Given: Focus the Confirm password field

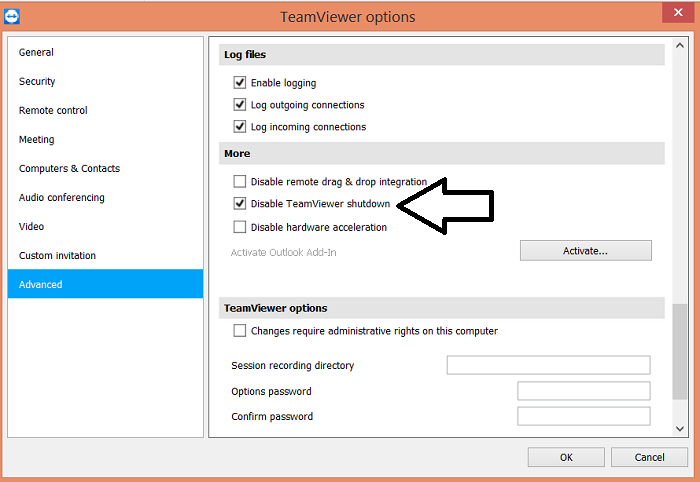Looking at the screenshot, I should 583,416.
